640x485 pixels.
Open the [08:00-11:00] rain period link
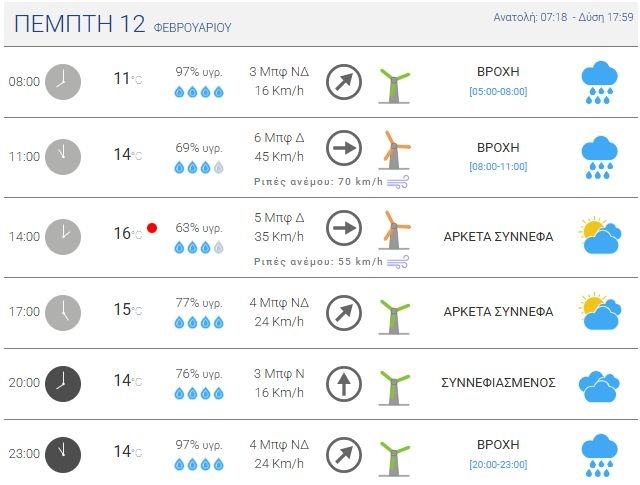[x=498, y=167]
